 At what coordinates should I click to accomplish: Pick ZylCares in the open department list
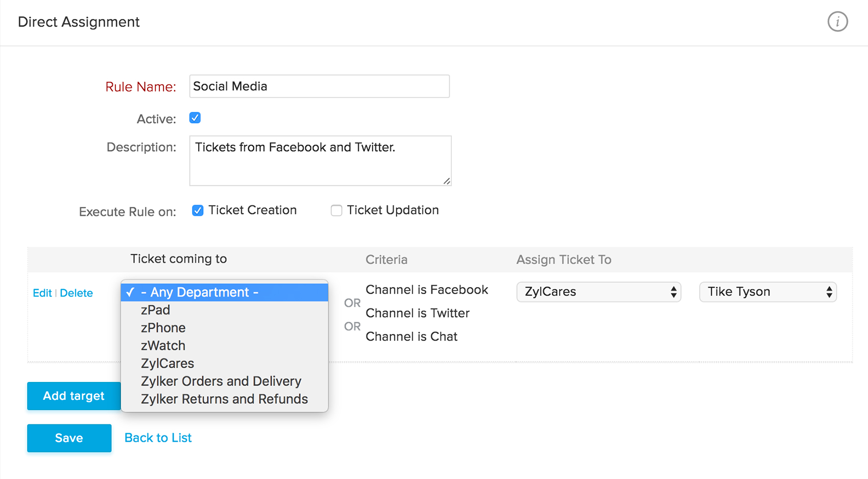[167, 364]
